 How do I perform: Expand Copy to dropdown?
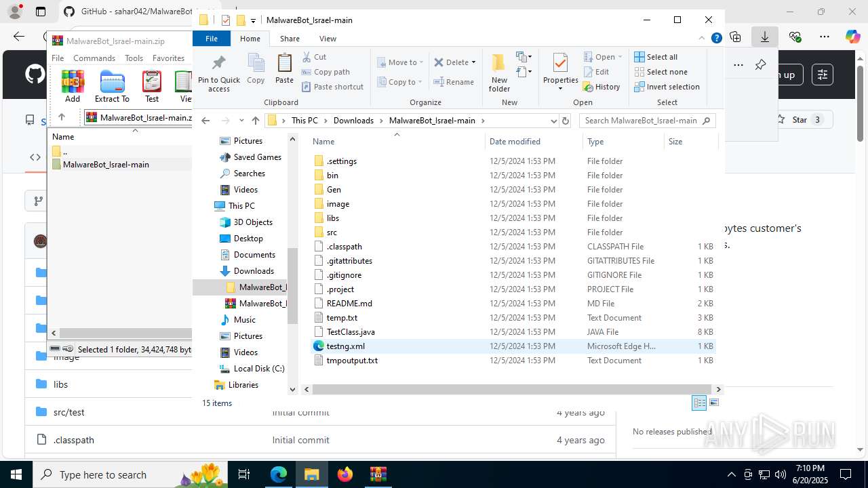click(x=420, y=82)
